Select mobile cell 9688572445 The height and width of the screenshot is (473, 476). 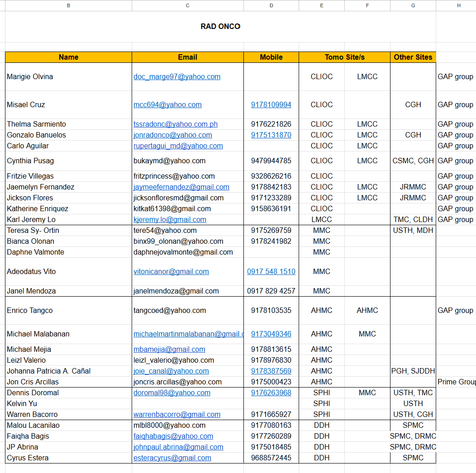click(x=271, y=458)
